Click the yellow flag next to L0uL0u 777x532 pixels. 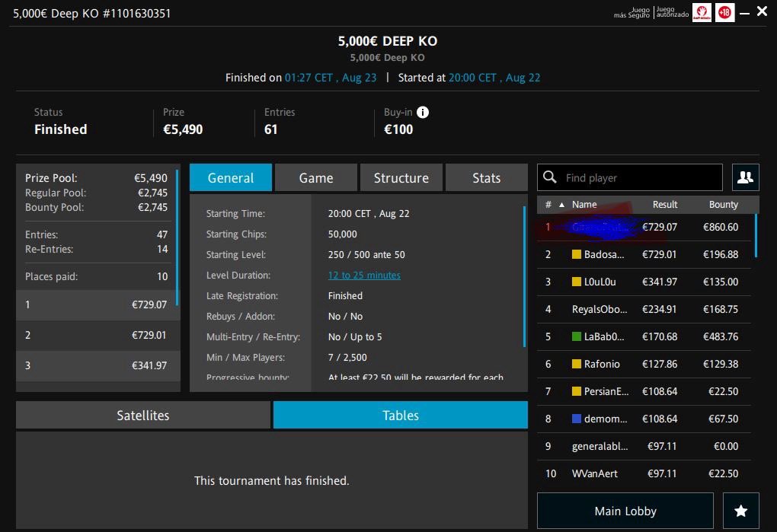[577, 282]
